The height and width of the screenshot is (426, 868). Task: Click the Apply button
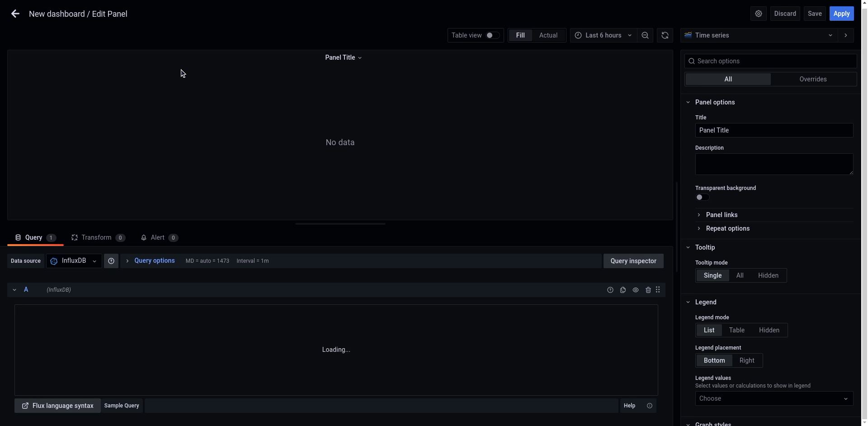pos(841,14)
